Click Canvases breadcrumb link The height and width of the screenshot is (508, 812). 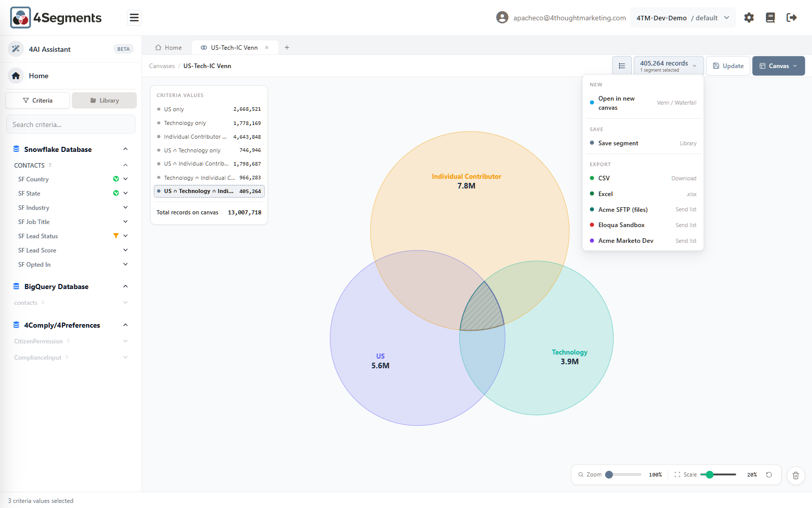(x=162, y=66)
